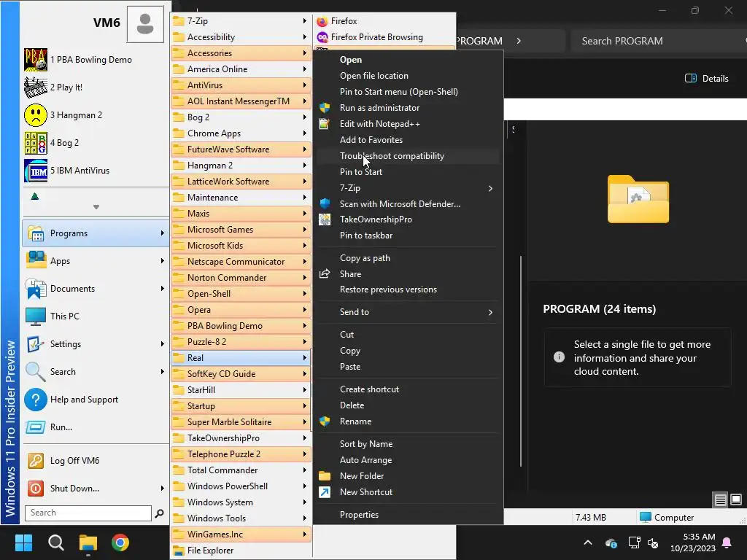Open Hangman 2 smiley icon
The height and width of the screenshot is (560, 747).
point(36,114)
